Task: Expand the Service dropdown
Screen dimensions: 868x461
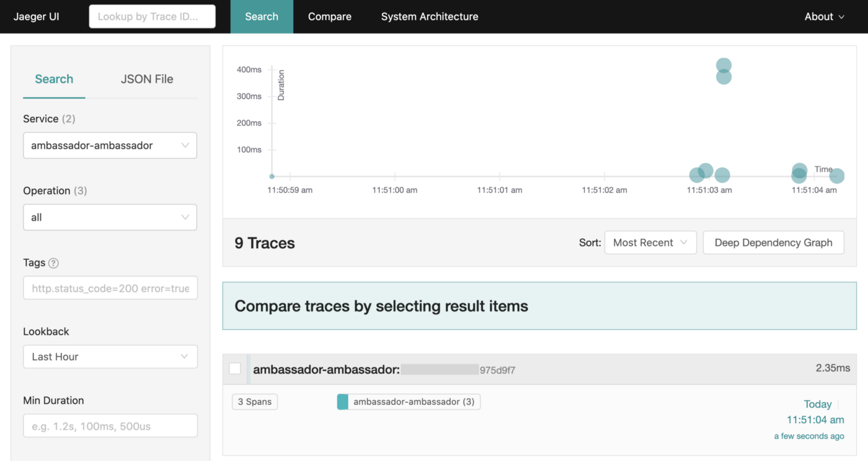Action: (110, 145)
